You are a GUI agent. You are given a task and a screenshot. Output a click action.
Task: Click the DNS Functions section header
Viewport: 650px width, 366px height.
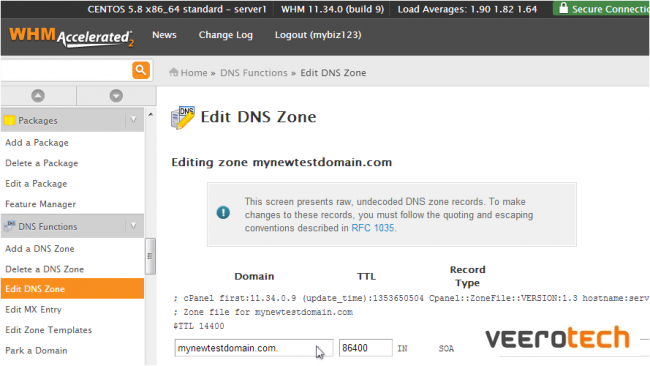click(73, 226)
